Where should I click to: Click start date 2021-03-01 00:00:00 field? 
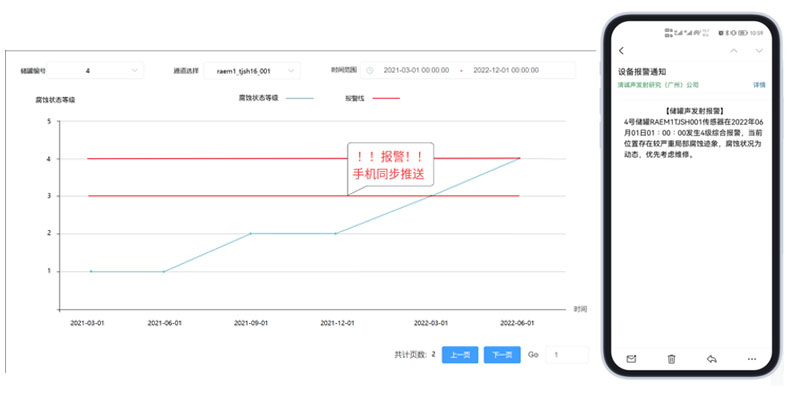tap(416, 71)
